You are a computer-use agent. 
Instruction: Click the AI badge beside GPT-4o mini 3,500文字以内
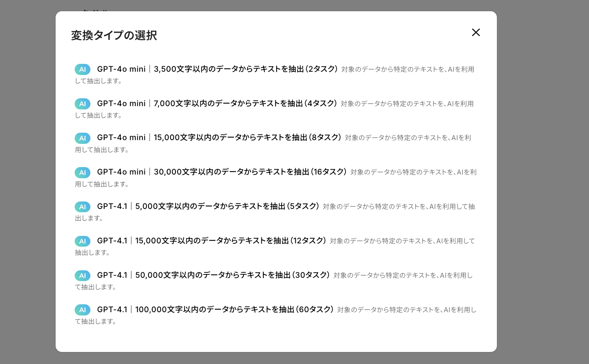pos(83,69)
